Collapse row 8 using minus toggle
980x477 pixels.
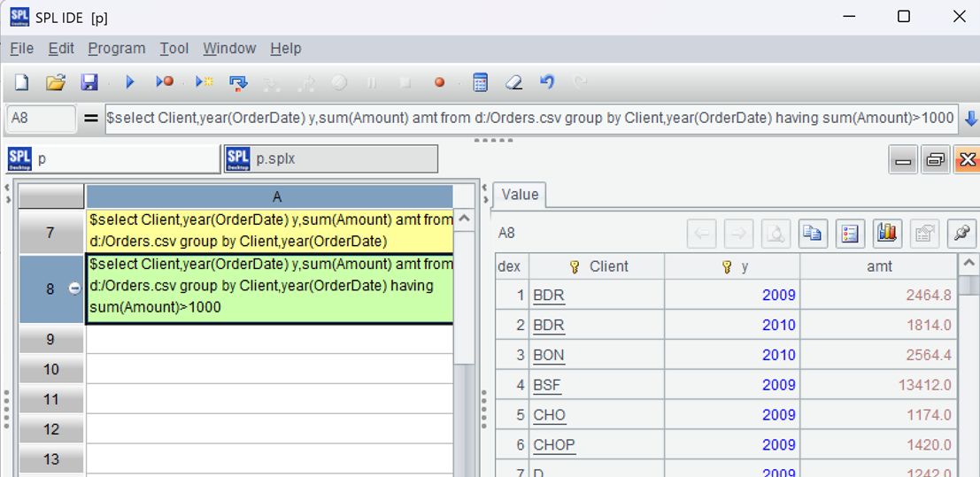[74, 289]
